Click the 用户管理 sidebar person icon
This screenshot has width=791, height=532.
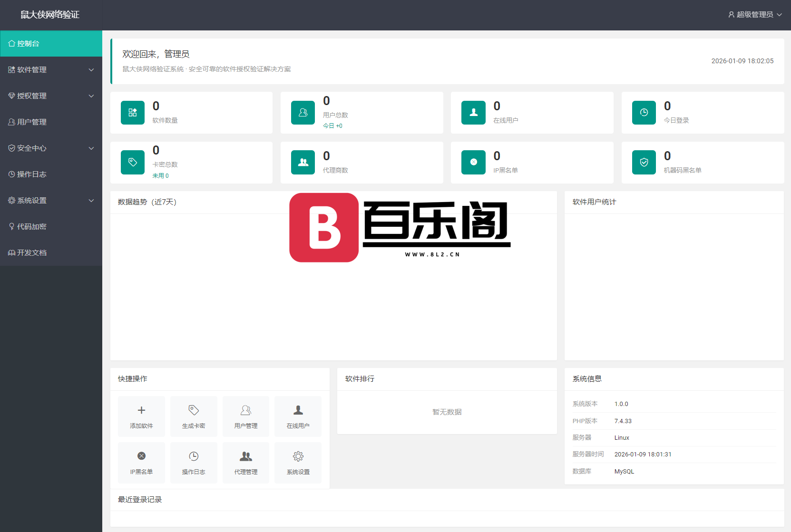(11, 122)
